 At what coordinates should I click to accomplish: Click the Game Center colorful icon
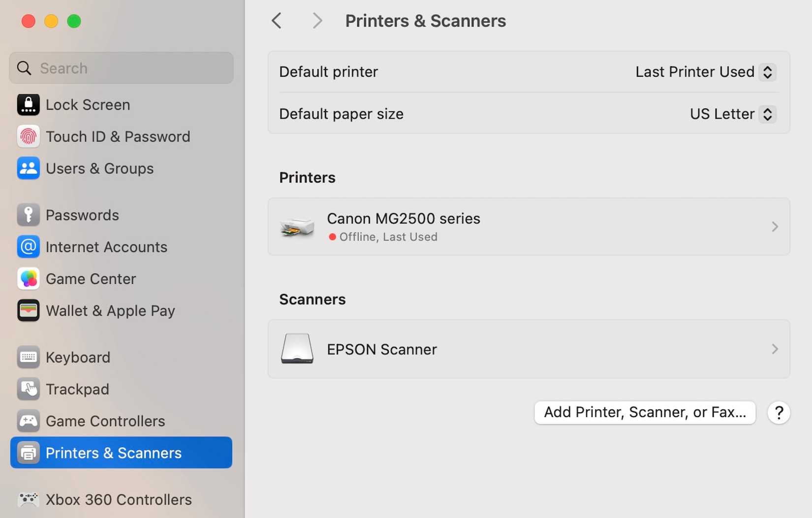tap(28, 279)
